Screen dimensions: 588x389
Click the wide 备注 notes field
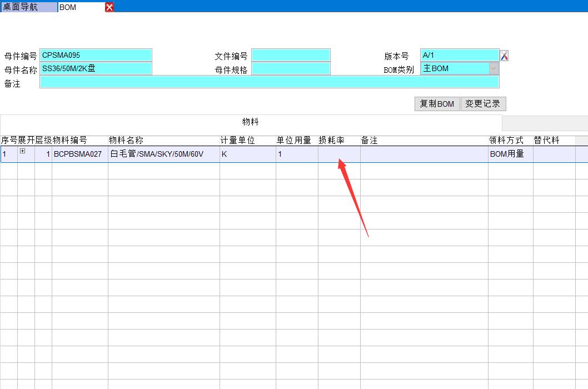[x=269, y=82]
